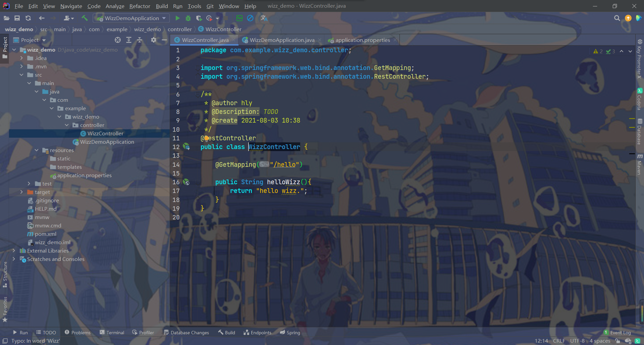
Task: Click the gutter bean icon on line 16
Action: coord(186,182)
